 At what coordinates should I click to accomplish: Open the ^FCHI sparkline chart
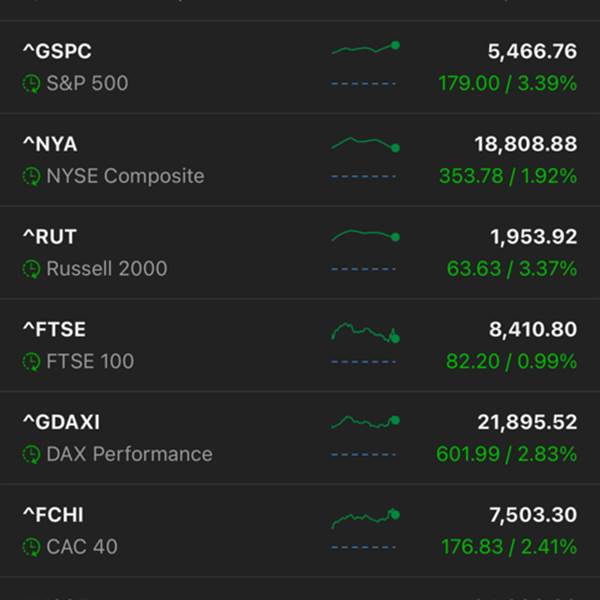tap(365, 518)
